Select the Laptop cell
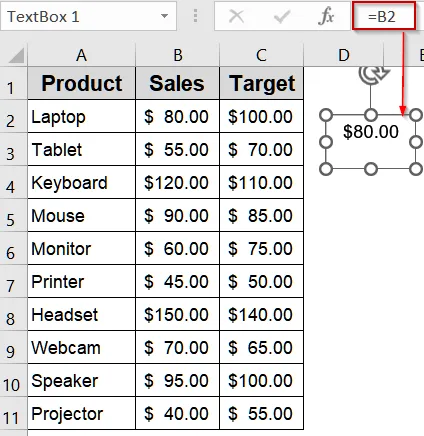Viewport: 424px width, 436px height. tap(82, 116)
